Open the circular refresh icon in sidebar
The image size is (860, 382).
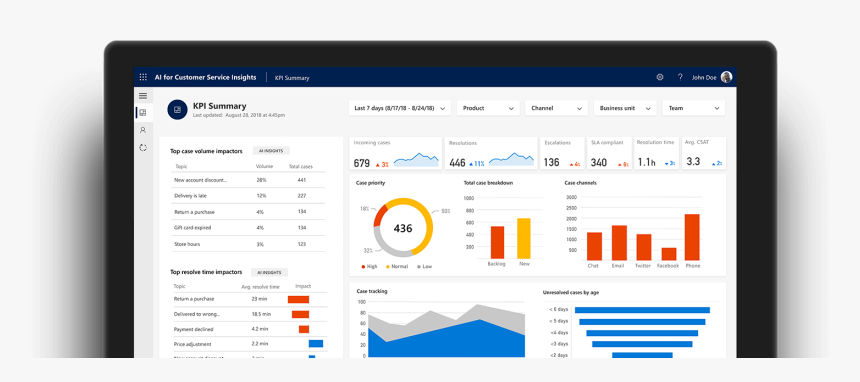143,148
